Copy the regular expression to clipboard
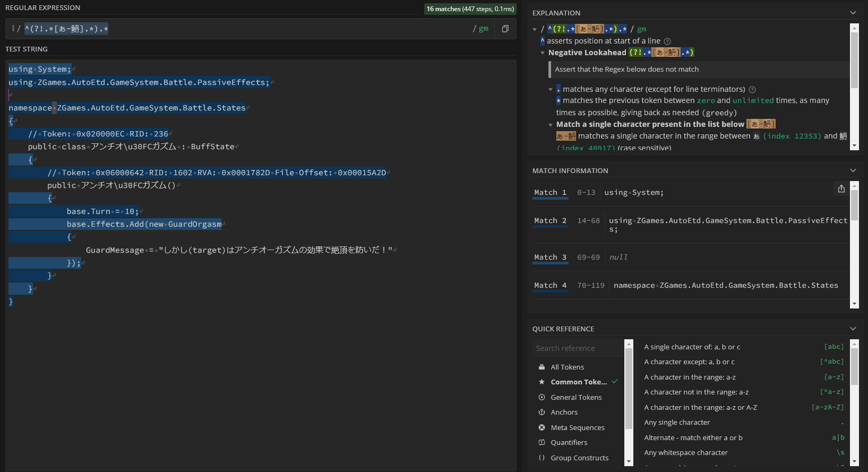The width and height of the screenshot is (868, 472). click(x=505, y=29)
